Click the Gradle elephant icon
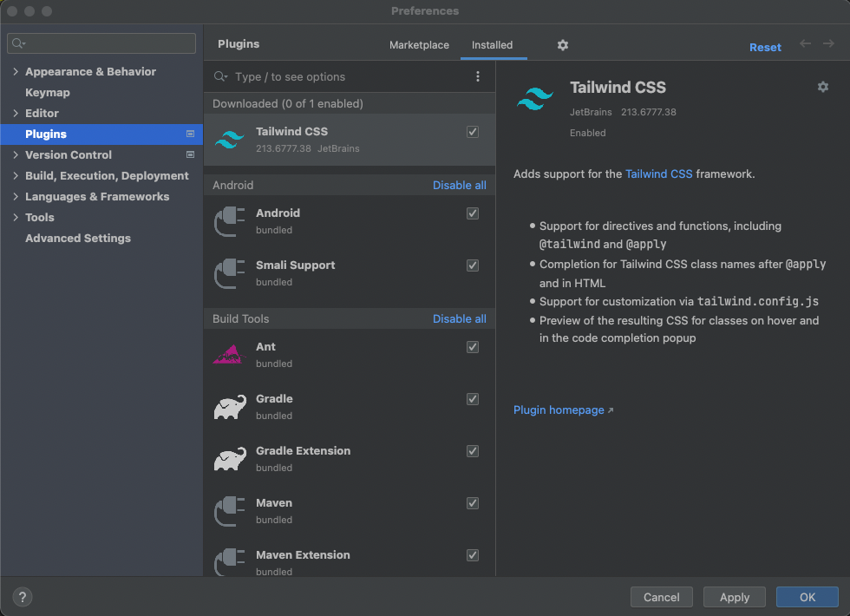Image resolution: width=850 pixels, height=616 pixels. 230,407
